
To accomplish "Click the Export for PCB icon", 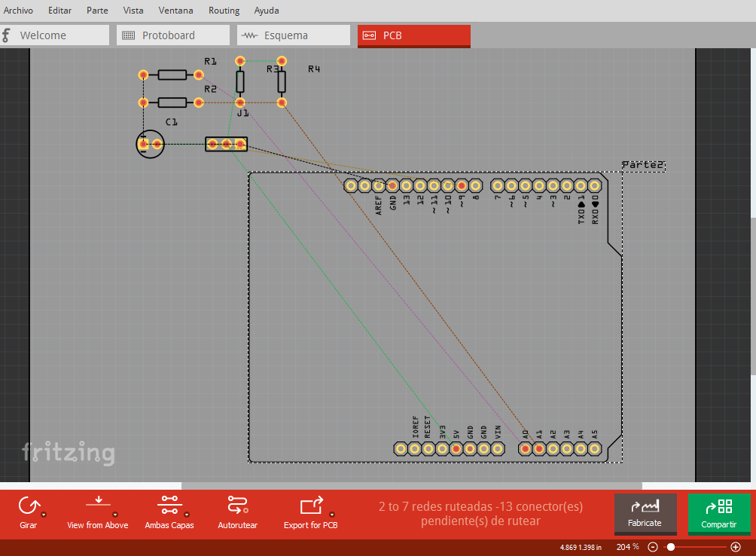I will (312, 506).
